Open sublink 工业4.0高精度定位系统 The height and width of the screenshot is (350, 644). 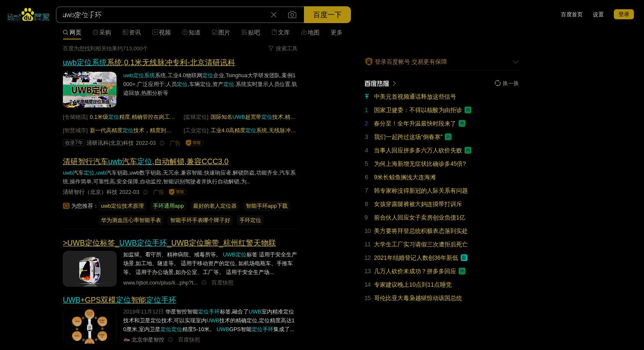tap(253, 130)
